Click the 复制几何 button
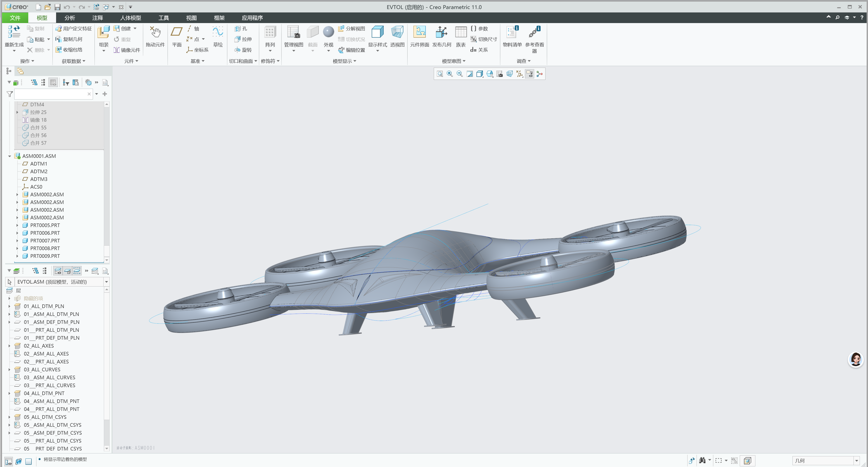 tap(69, 39)
